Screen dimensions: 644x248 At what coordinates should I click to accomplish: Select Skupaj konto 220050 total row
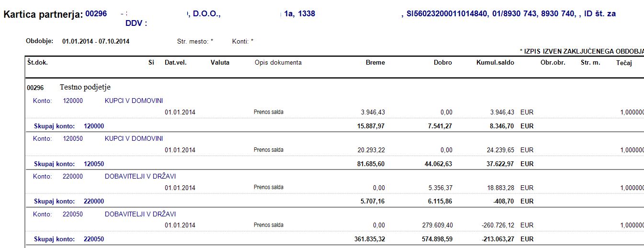click(x=335, y=239)
